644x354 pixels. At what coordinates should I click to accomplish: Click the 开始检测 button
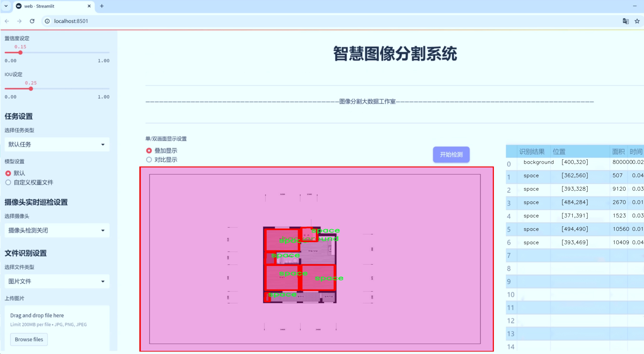(x=451, y=154)
